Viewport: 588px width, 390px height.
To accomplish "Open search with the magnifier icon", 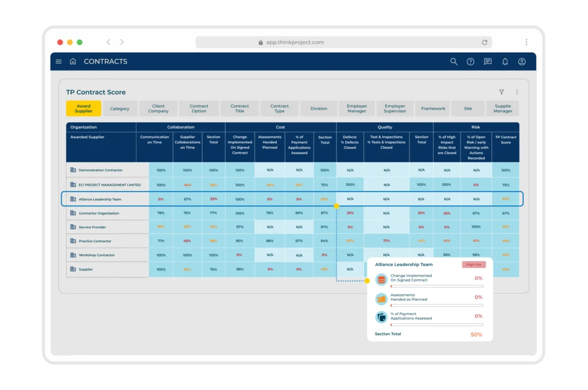I will [454, 61].
